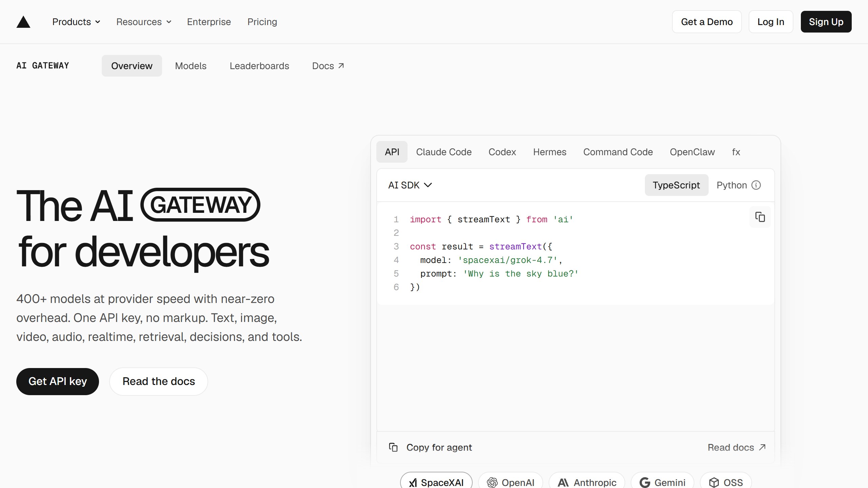Expand the Resources menu
The image size is (868, 488).
[144, 22]
